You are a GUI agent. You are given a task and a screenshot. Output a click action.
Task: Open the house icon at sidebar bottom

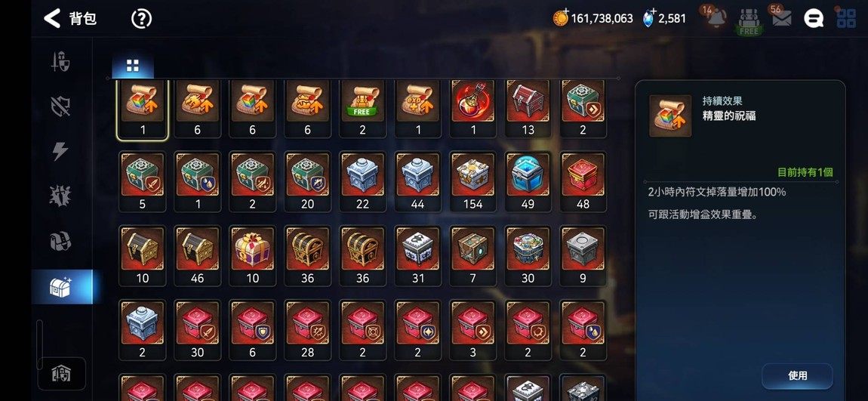tap(61, 374)
